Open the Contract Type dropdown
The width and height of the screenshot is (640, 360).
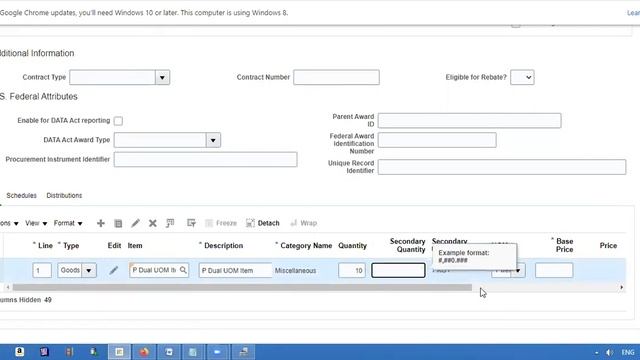pos(162,77)
